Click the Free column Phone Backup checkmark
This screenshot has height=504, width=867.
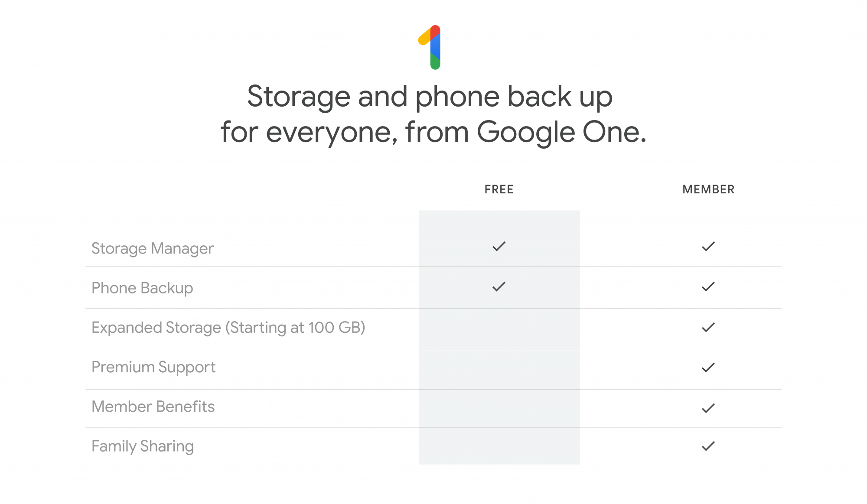[499, 286]
